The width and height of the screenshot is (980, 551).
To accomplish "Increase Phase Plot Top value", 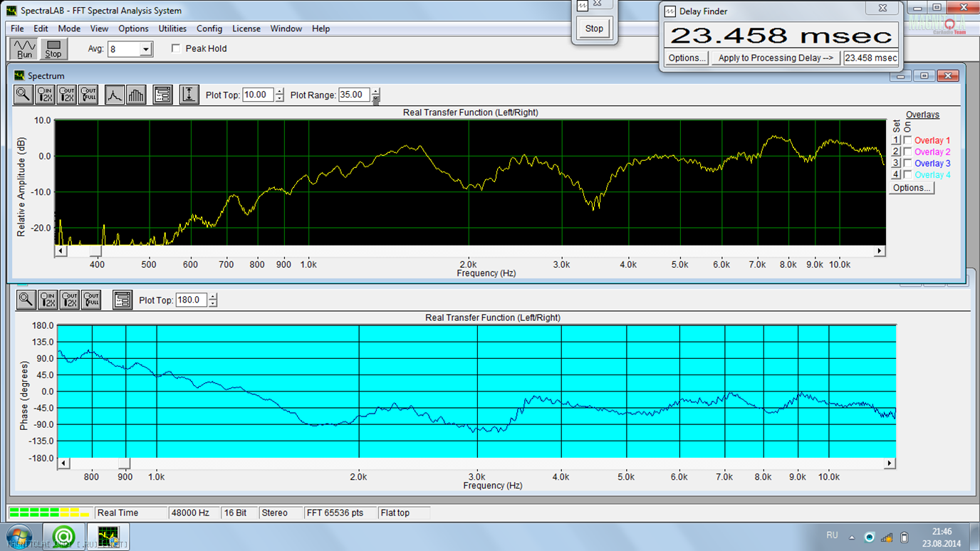I will [212, 296].
